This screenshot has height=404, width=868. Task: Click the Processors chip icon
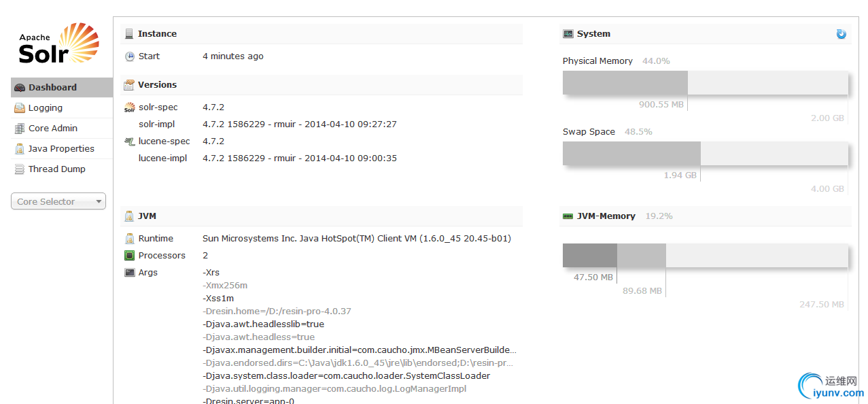(129, 256)
